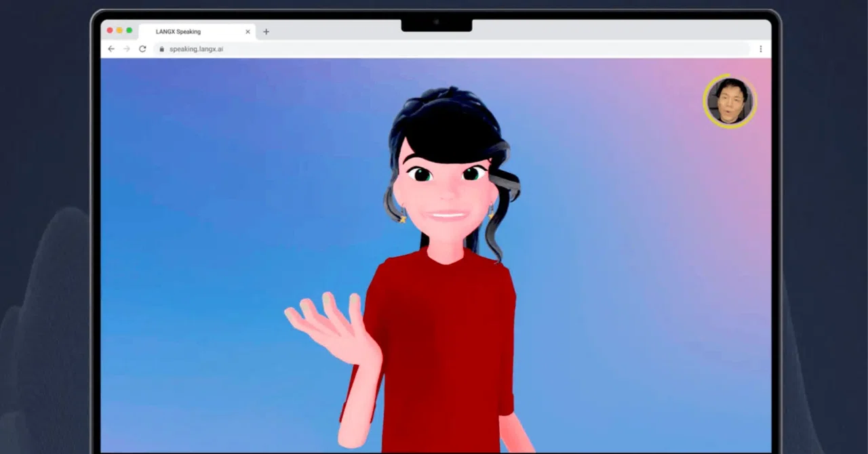Open the browser three-dot menu
Image resolution: width=868 pixels, height=454 pixels.
(x=761, y=49)
